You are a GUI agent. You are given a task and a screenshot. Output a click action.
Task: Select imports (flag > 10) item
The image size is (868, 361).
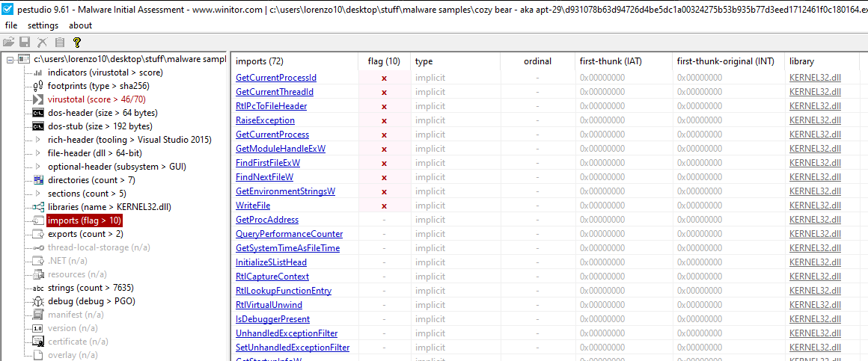(x=85, y=220)
